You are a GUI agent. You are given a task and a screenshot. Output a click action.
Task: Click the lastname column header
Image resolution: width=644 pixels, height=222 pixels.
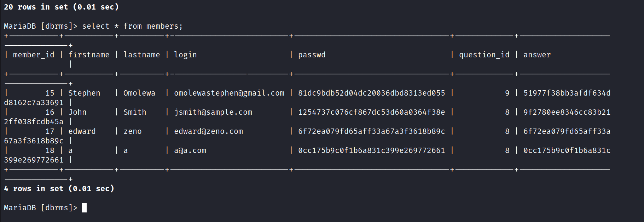[141, 55]
